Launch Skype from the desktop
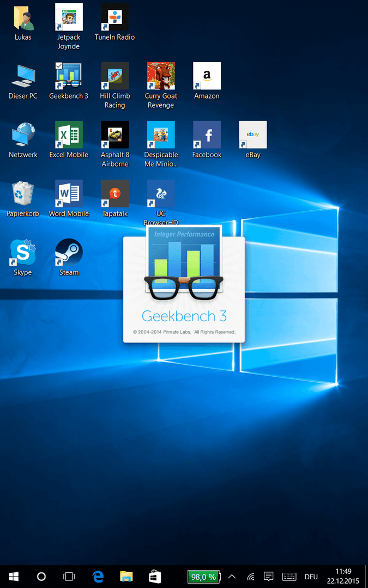368x588 pixels. pos(23,252)
